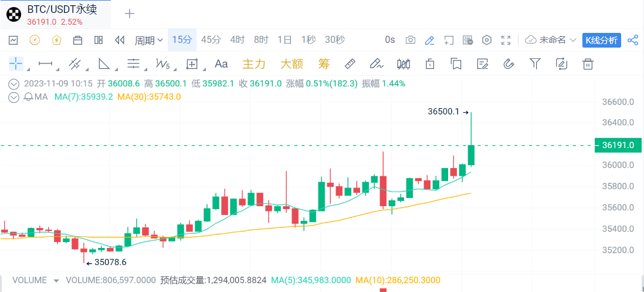This screenshot has height=292, width=644.
Task: Click the filter funnel icon
Action: click(x=535, y=63)
